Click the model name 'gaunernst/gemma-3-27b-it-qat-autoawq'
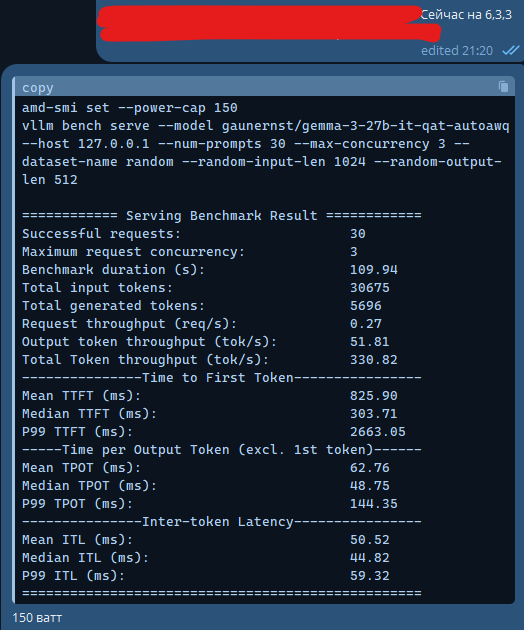This screenshot has width=524, height=630. click(365, 126)
